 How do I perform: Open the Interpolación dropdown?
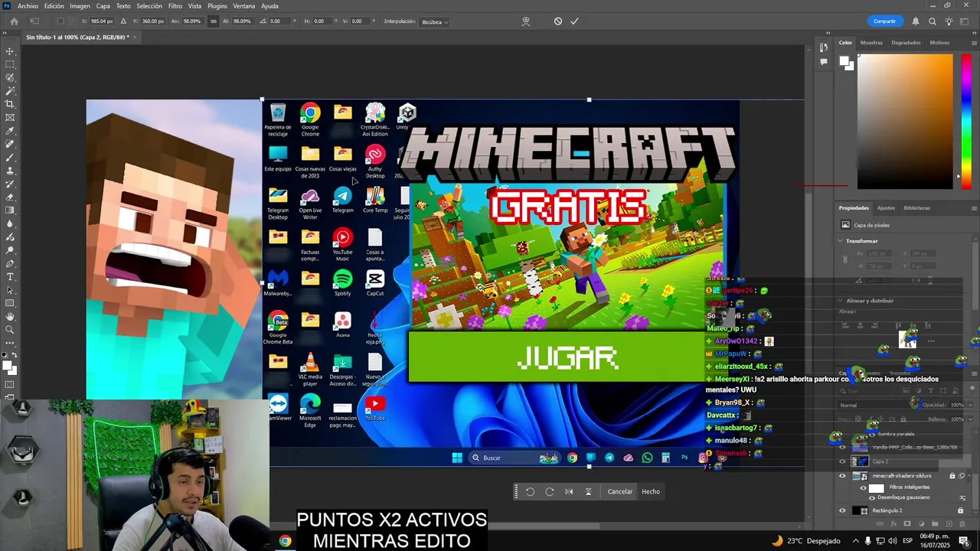435,21
